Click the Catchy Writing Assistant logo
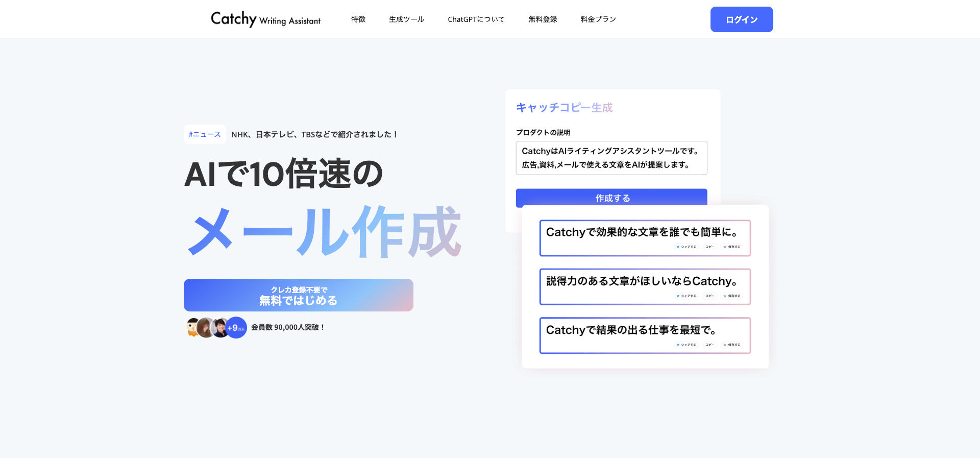 265,19
